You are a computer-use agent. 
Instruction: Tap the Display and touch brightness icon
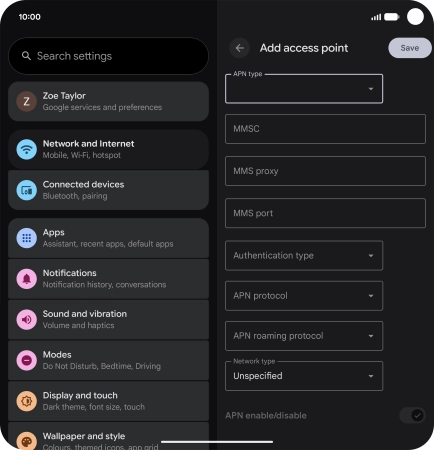27,401
